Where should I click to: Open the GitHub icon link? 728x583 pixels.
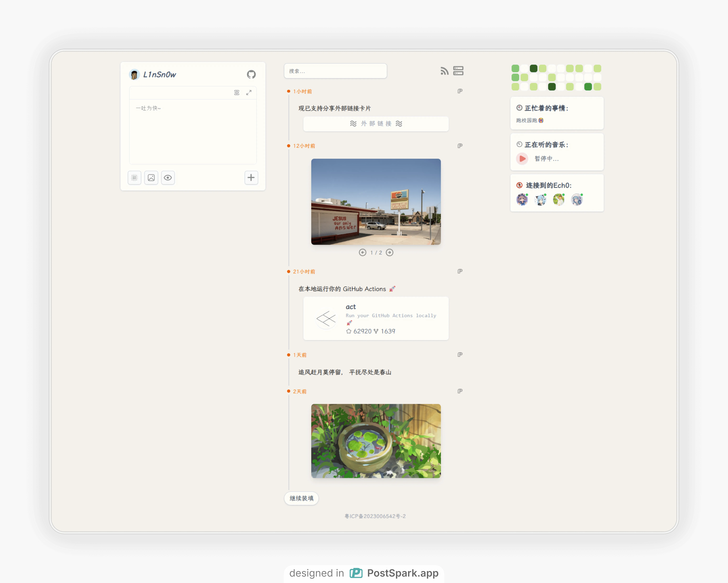pyautogui.click(x=251, y=74)
